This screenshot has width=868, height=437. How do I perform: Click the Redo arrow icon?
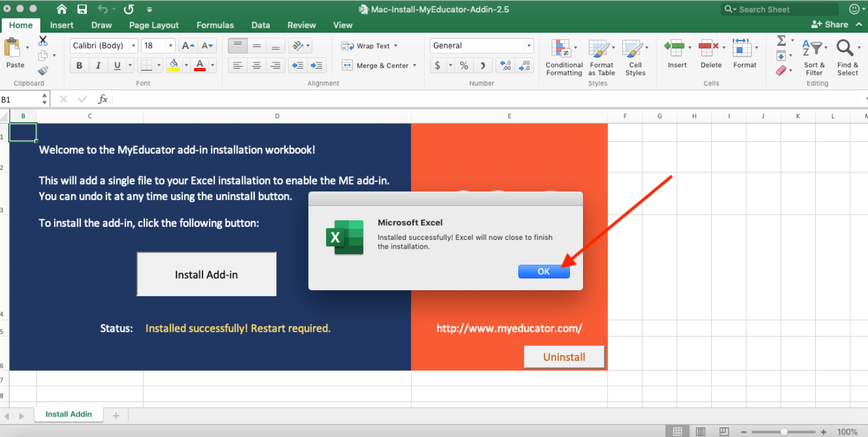[x=128, y=9]
